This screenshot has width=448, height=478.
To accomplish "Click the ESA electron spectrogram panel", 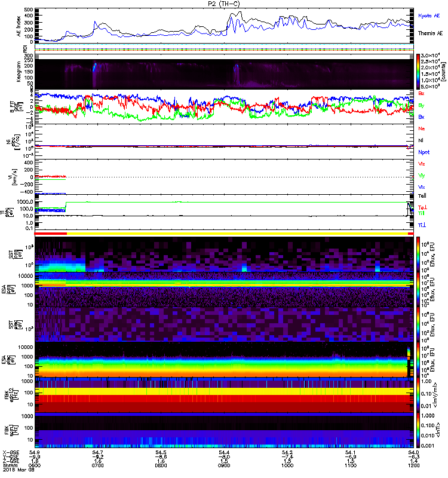I will (x=224, y=360).
